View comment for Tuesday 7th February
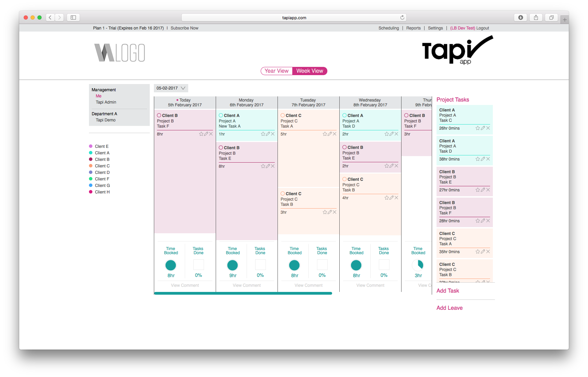Screen dimensions: 588x377 pyautogui.click(x=308, y=285)
